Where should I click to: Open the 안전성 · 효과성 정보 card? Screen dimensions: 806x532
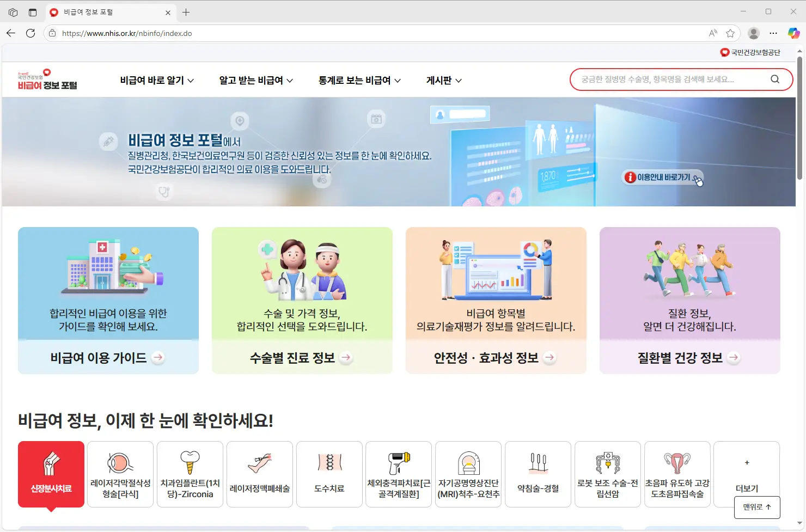coord(496,300)
